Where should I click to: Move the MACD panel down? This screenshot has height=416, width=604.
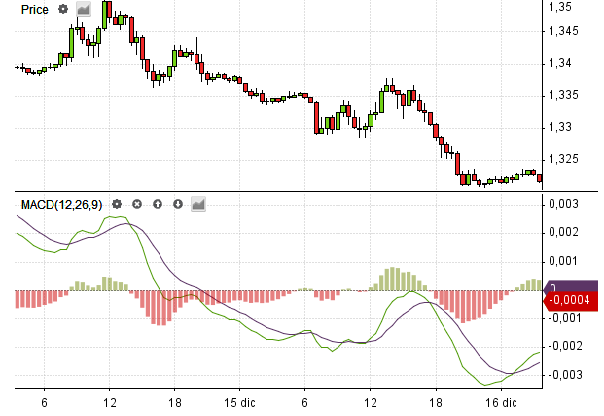178,205
